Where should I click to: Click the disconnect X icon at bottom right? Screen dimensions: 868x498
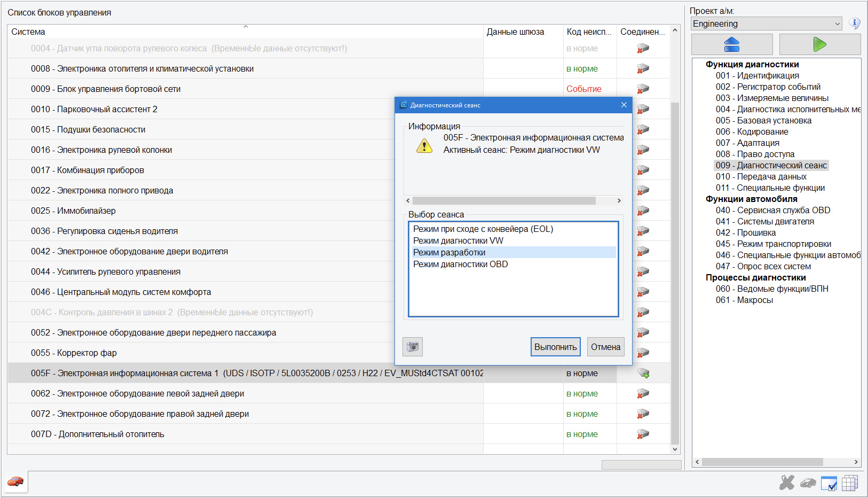click(x=786, y=482)
